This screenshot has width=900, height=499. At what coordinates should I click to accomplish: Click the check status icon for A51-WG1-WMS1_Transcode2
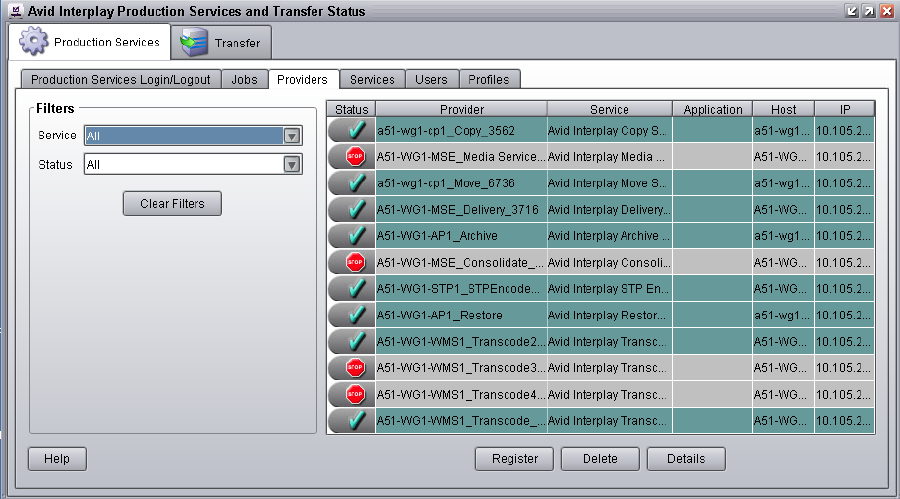click(x=356, y=342)
